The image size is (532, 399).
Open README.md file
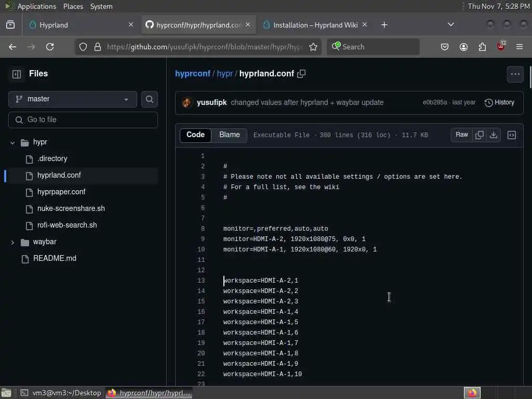55,259
